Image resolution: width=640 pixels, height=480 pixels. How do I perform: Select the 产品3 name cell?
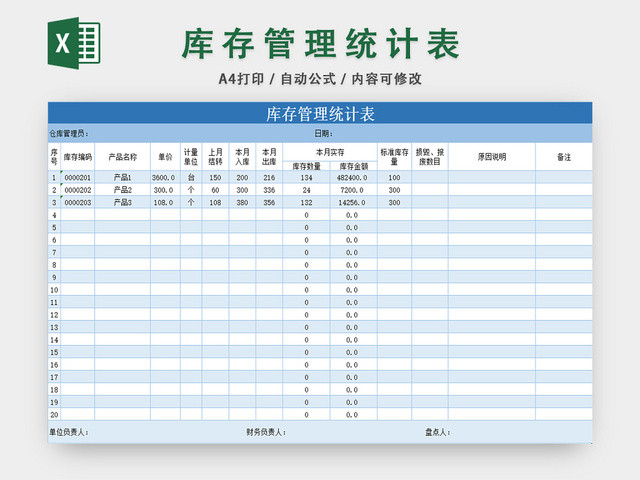122,202
